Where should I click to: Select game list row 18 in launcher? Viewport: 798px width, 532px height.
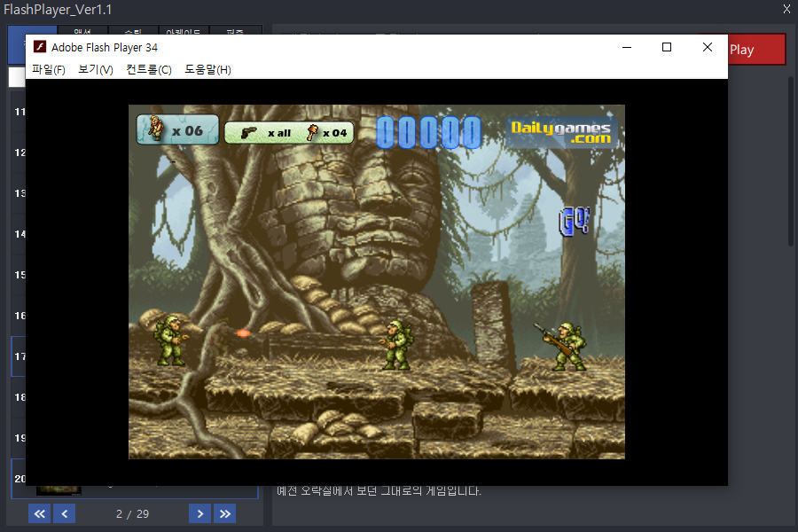click(19, 397)
